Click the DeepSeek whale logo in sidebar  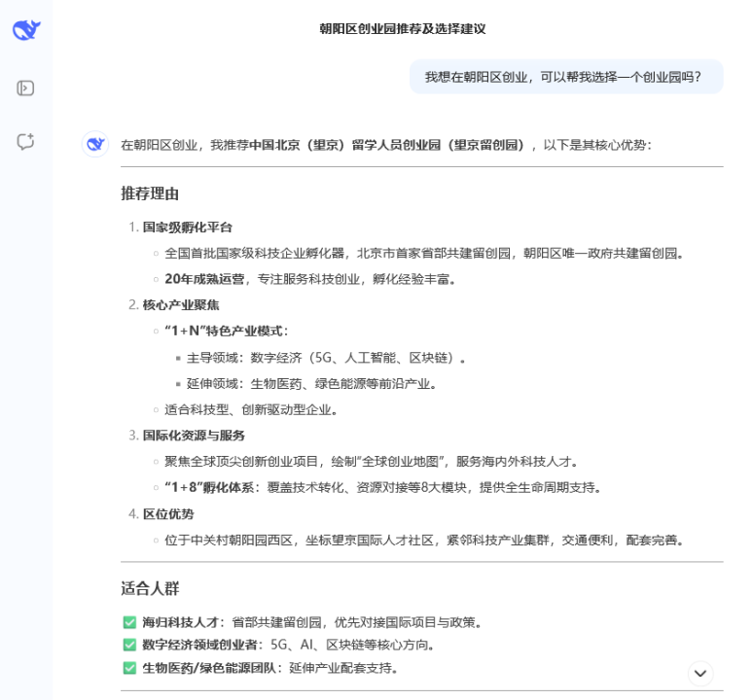tap(26, 30)
